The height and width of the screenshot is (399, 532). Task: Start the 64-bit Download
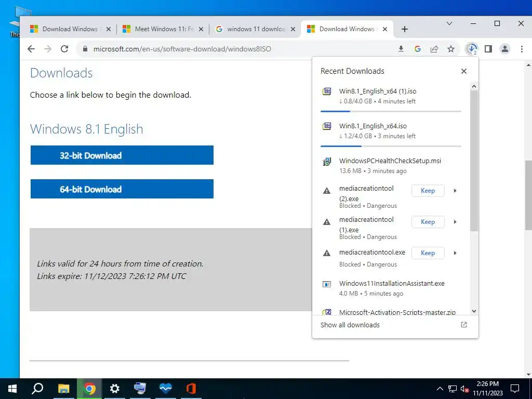(x=122, y=189)
